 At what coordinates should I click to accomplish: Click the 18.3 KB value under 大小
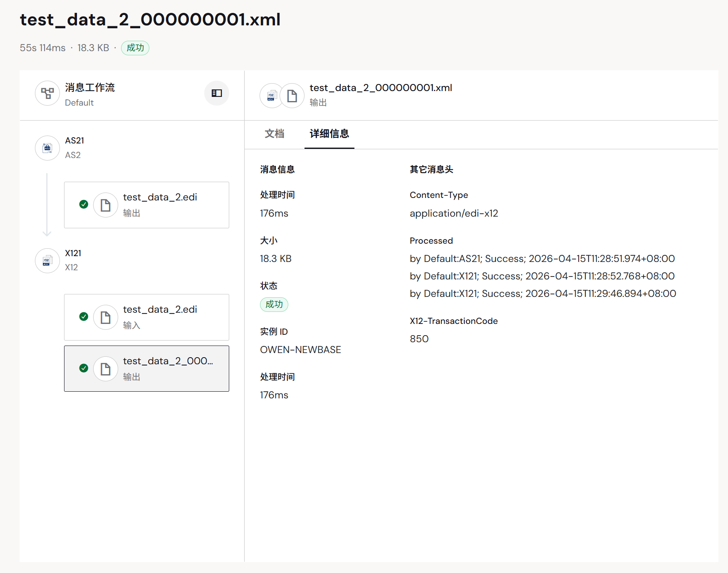[x=276, y=259]
